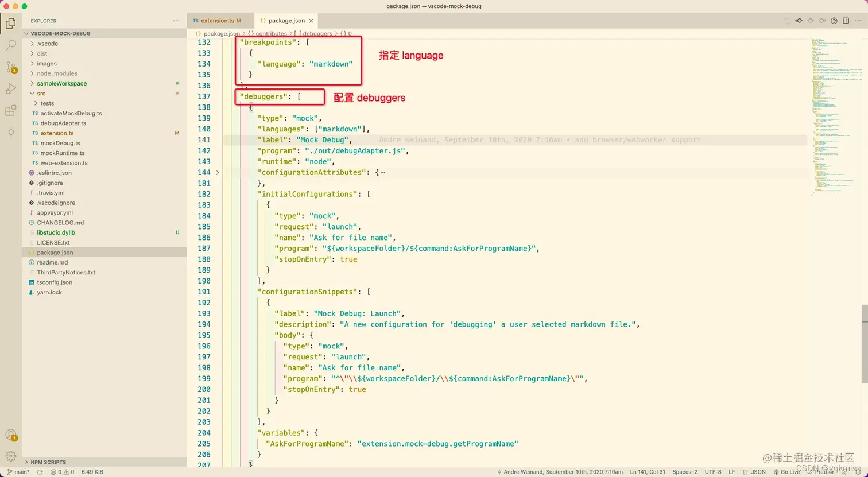The image size is (868, 477).
Task: Open mockRuntime.ts file
Action: pyautogui.click(x=104, y=153)
